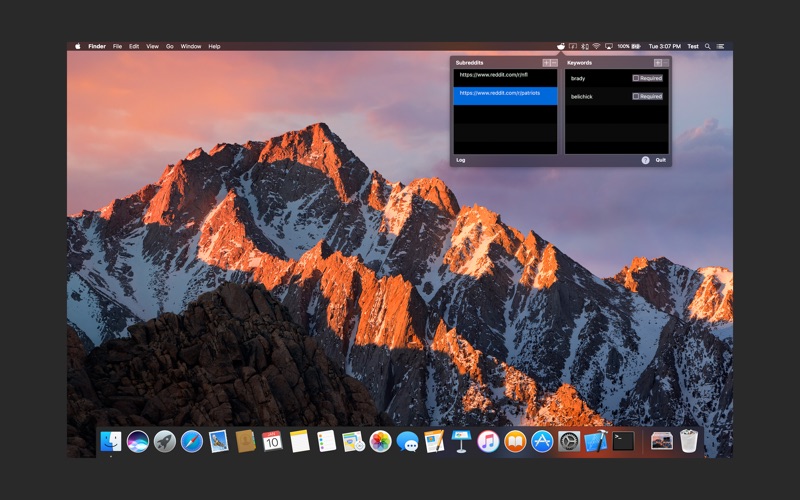Click the Log button

(x=461, y=160)
